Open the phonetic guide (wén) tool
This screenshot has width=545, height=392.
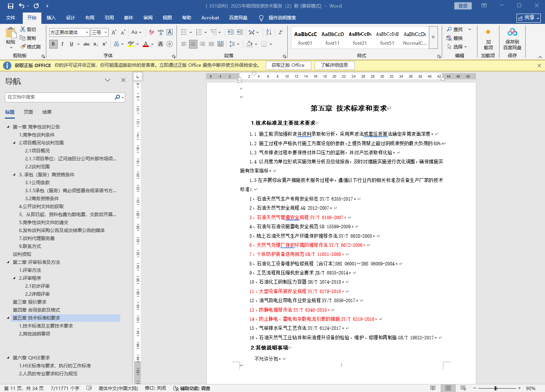tap(161, 32)
